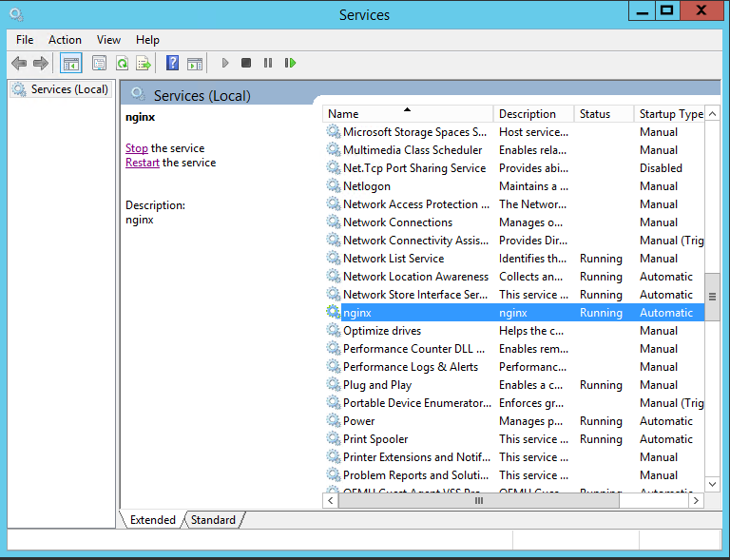This screenshot has width=730, height=560.
Task: Open the File menu
Action: click(25, 40)
